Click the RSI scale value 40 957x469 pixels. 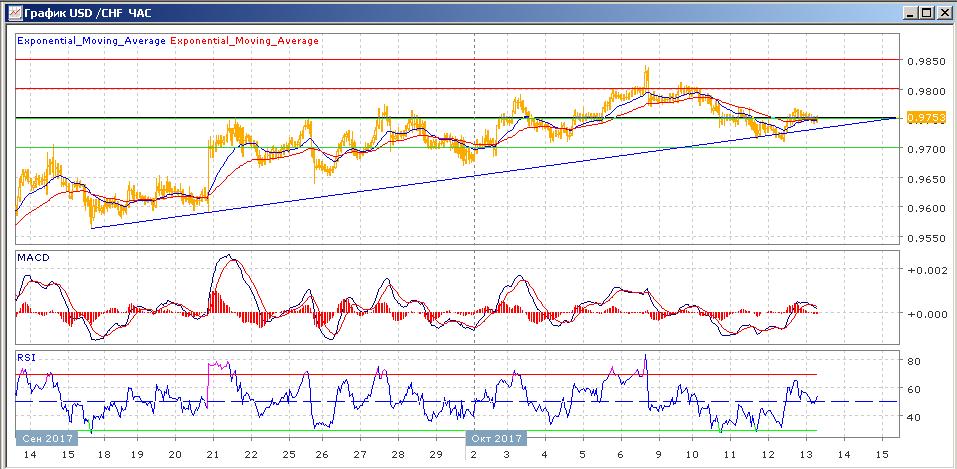pos(914,417)
